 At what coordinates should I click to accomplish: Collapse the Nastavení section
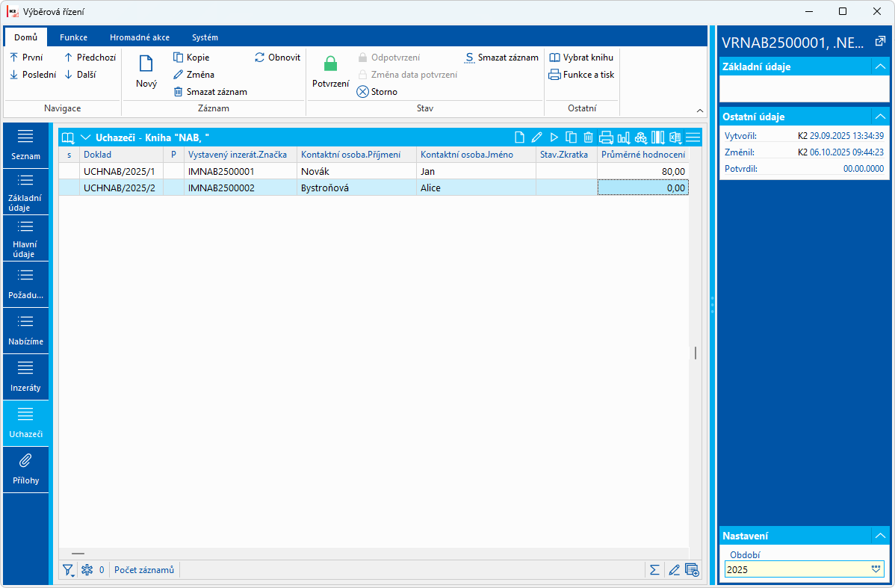point(880,536)
